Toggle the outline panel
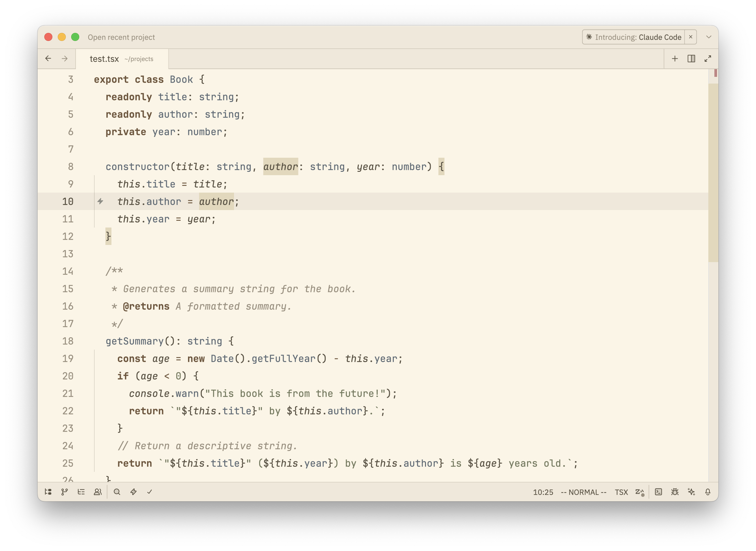Viewport: 756px width, 551px height. pos(81,492)
